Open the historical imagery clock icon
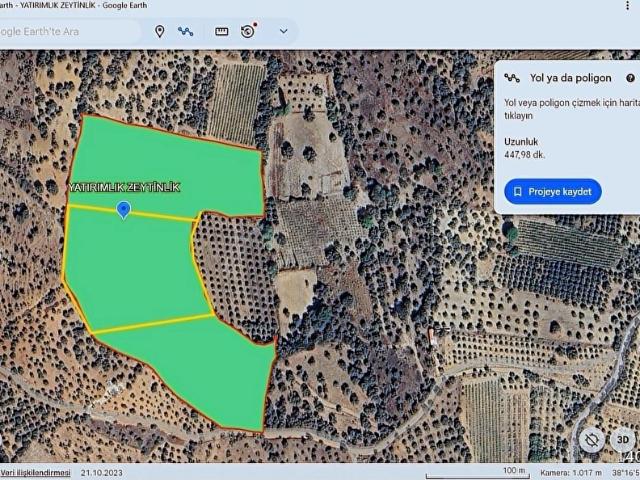 [248, 31]
